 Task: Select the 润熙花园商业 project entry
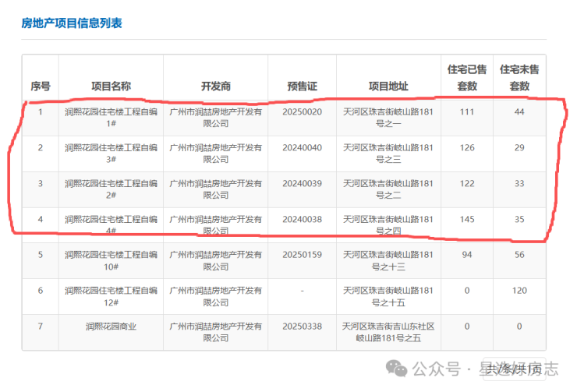(111, 327)
